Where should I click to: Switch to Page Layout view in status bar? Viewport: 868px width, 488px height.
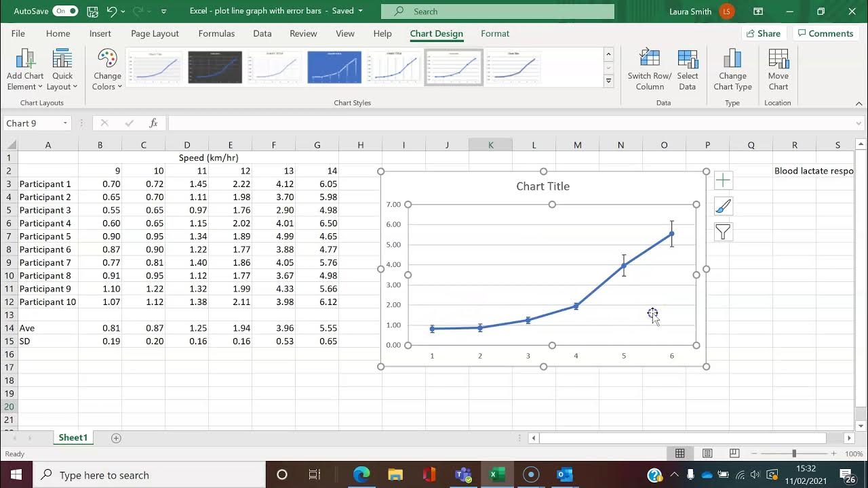tap(707, 453)
